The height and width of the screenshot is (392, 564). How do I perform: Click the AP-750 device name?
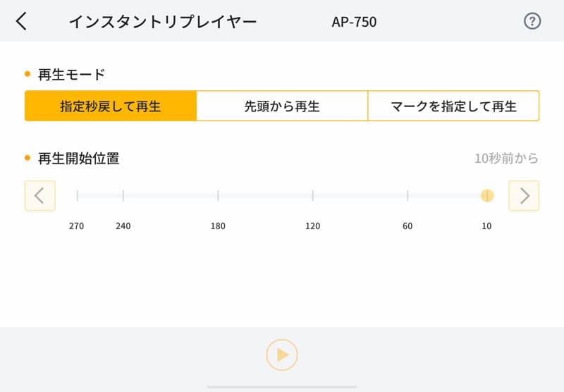355,22
